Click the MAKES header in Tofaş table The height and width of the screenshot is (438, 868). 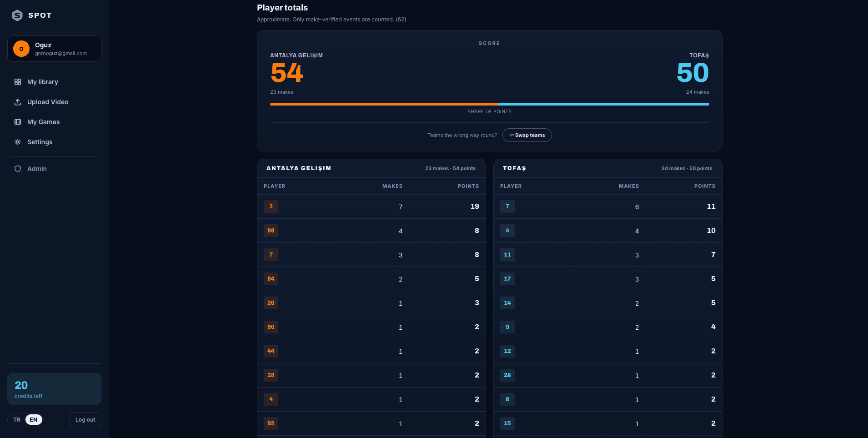(x=629, y=186)
